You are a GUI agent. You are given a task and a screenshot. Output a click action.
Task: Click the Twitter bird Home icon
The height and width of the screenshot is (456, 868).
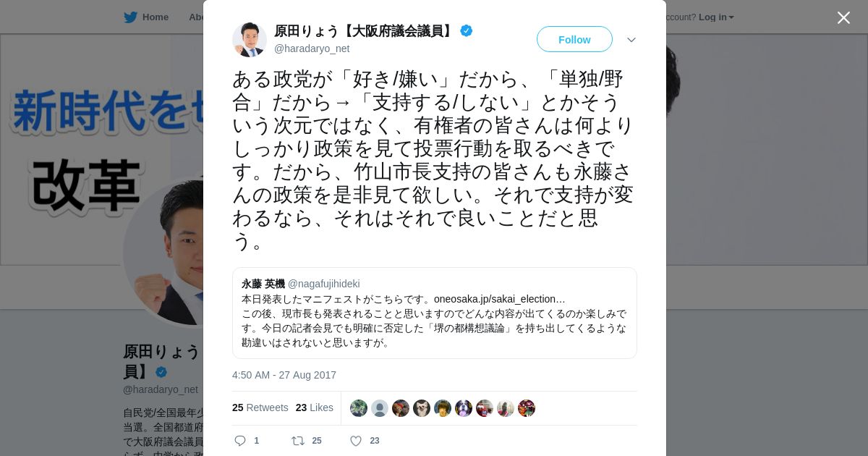coord(130,17)
